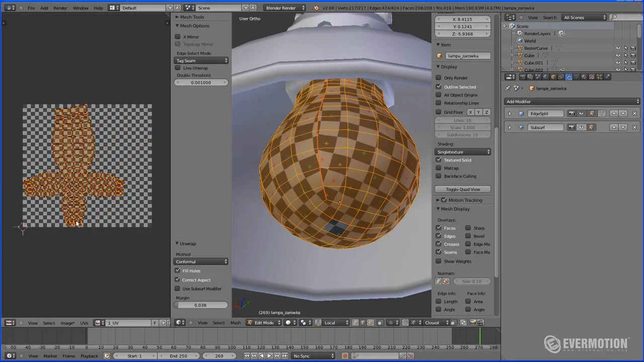Enable the Only Render checkbox
The width and height of the screenshot is (644, 362).
pyautogui.click(x=439, y=78)
